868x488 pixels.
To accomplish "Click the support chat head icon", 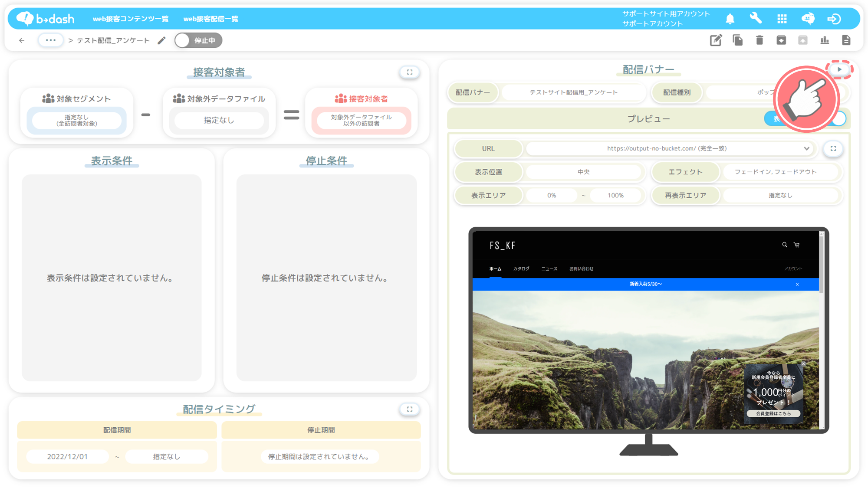I will click(808, 19).
